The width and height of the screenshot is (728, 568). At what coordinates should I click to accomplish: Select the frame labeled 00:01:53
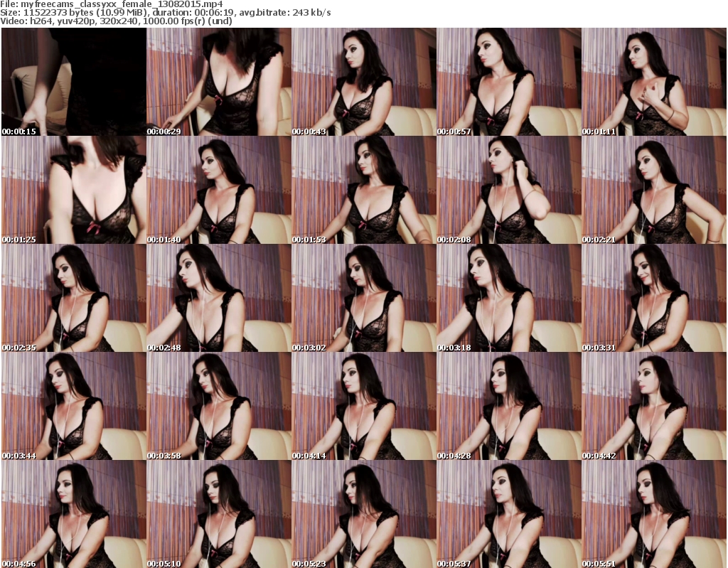363,190
